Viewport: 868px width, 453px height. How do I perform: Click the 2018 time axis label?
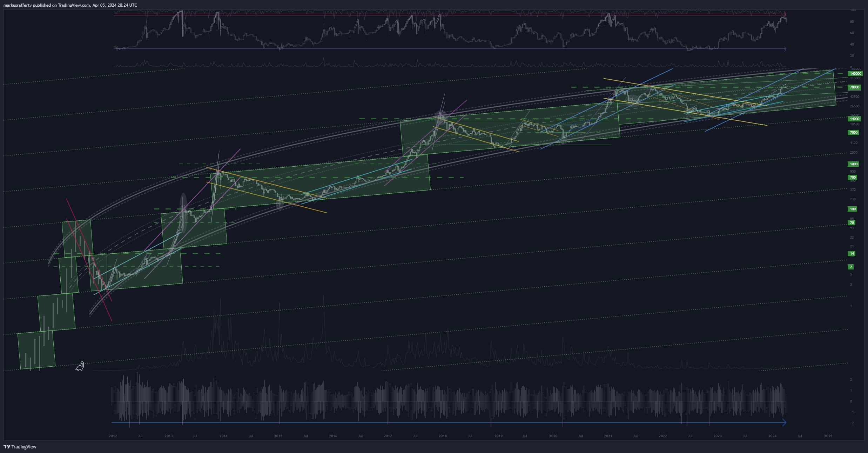pos(443,436)
